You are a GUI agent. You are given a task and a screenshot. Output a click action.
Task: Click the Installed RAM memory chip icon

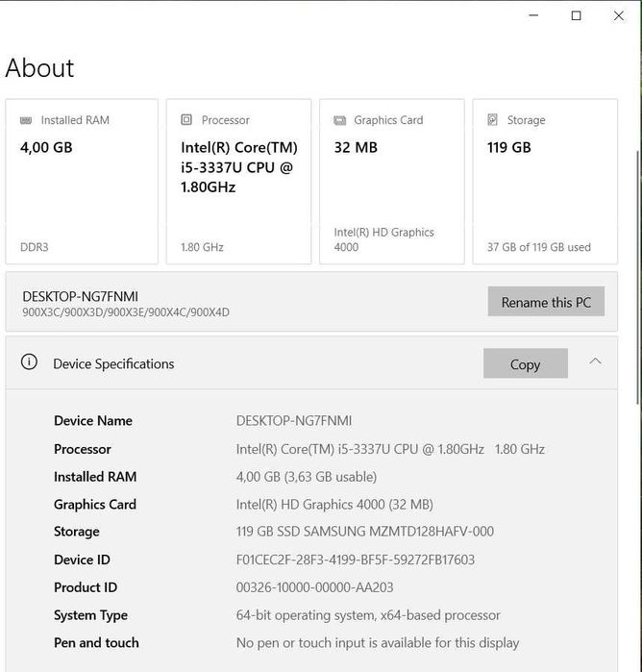[x=26, y=120]
